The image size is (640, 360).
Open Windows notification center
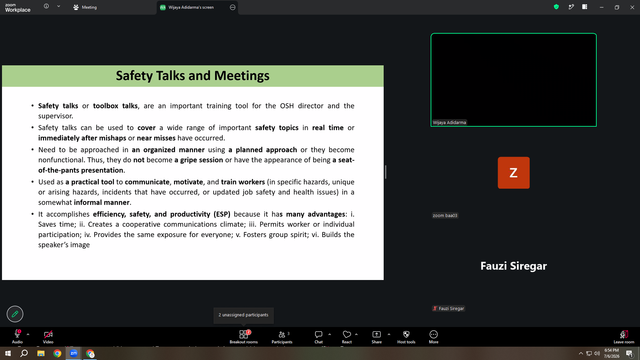tap(630, 353)
